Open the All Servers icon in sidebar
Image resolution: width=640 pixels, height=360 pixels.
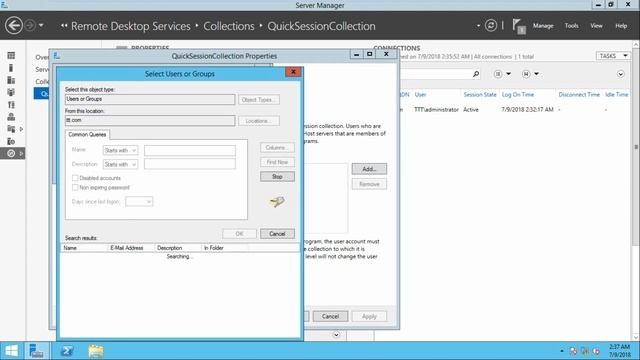coord(11,80)
